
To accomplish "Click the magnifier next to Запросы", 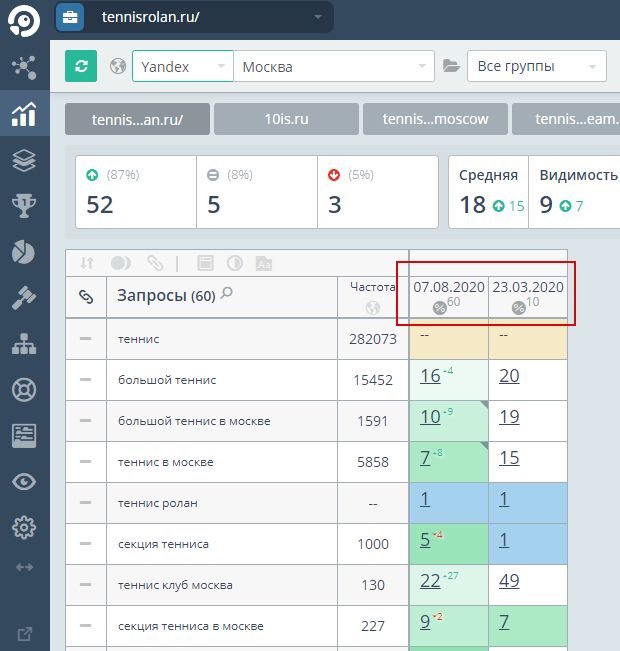I will pyautogui.click(x=227, y=294).
